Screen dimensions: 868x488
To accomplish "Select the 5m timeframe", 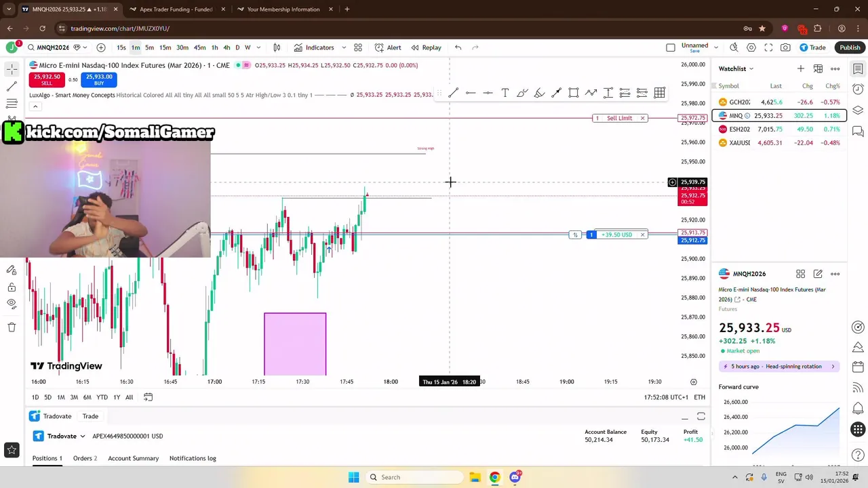I will [149, 47].
